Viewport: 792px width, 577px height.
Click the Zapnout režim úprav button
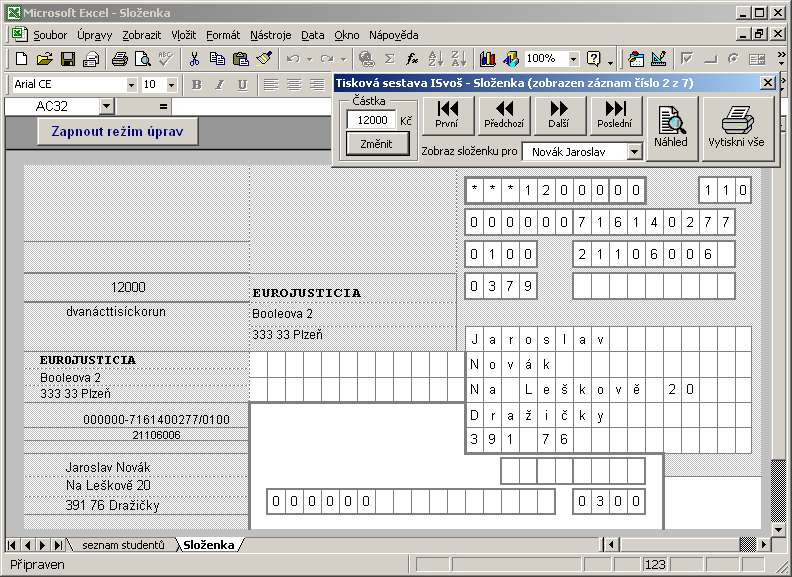pyautogui.click(x=117, y=131)
